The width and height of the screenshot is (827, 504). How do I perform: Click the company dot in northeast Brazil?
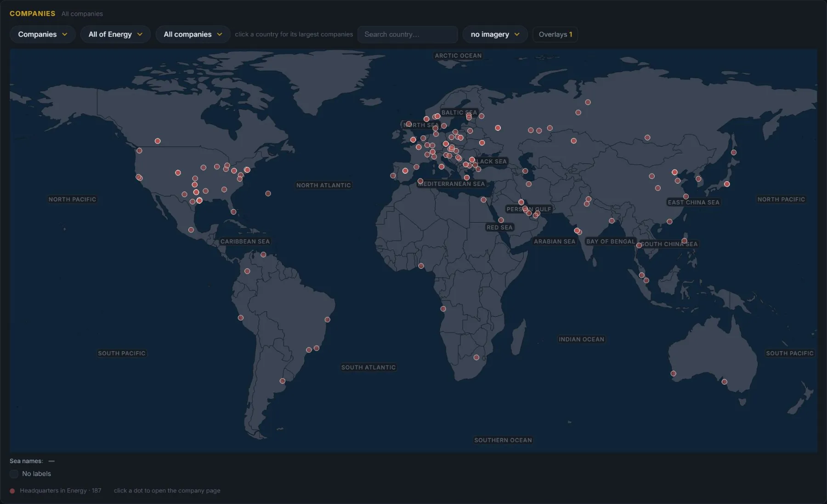tap(328, 319)
